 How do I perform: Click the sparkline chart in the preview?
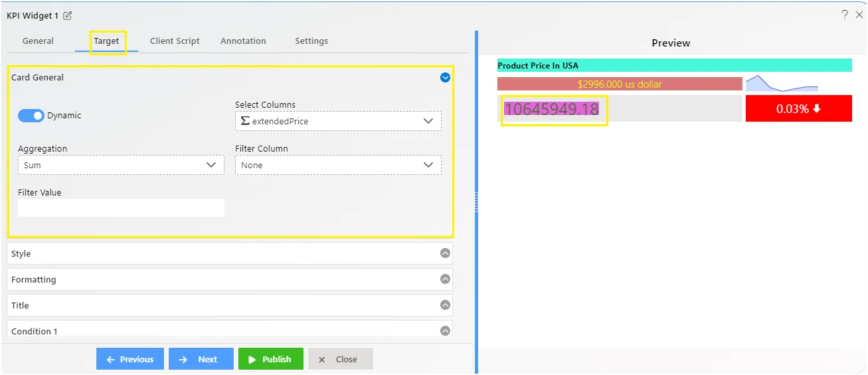(x=782, y=83)
